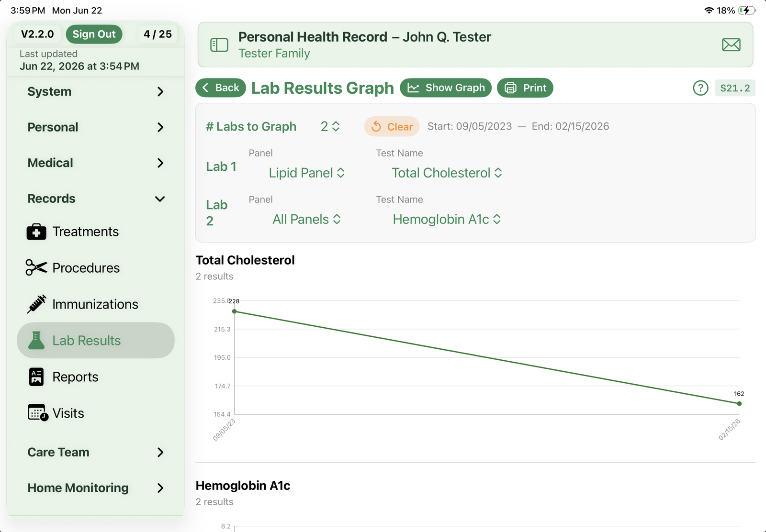Clear the lab graph selections
The height and width of the screenshot is (532, 766).
coord(392,126)
